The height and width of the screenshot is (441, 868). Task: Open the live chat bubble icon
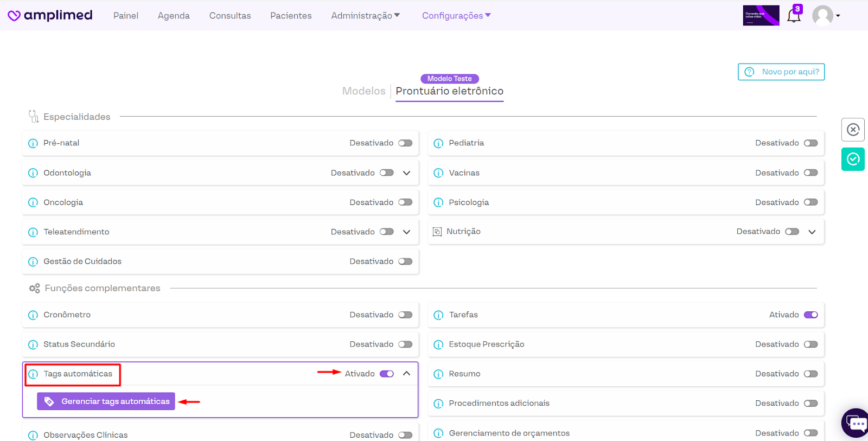tap(856, 423)
